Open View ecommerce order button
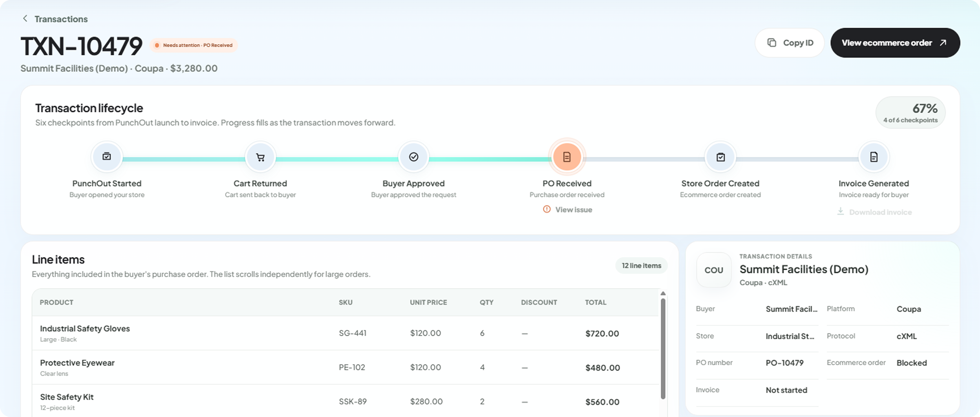Viewport: 980px width, 417px height. pyautogui.click(x=895, y=43)
